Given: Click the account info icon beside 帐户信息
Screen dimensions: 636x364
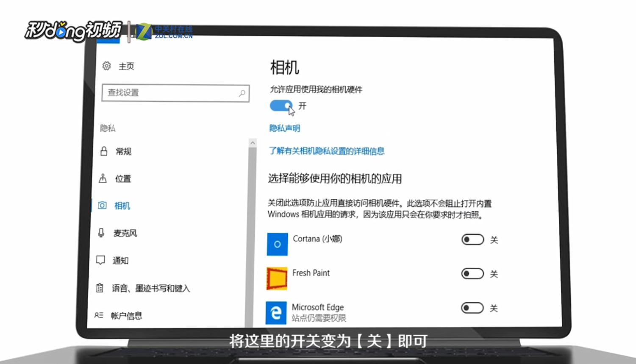Looking at the screenshot, I should [99, 315].
